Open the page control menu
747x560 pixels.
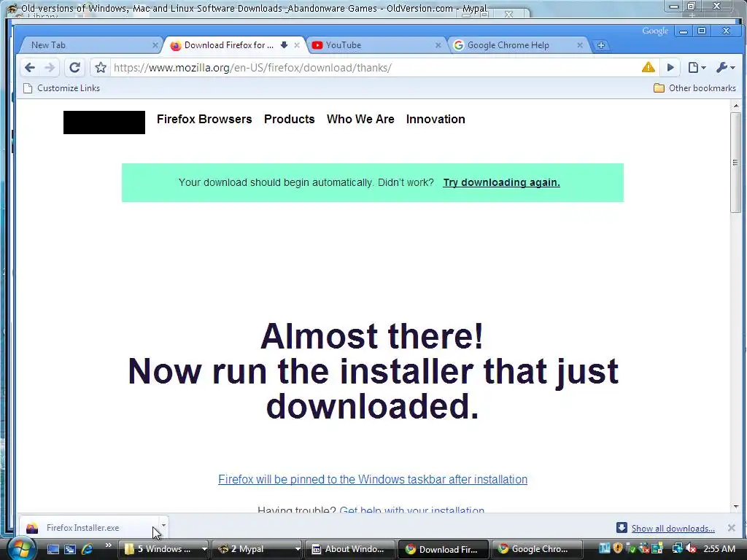click(697, 68)
